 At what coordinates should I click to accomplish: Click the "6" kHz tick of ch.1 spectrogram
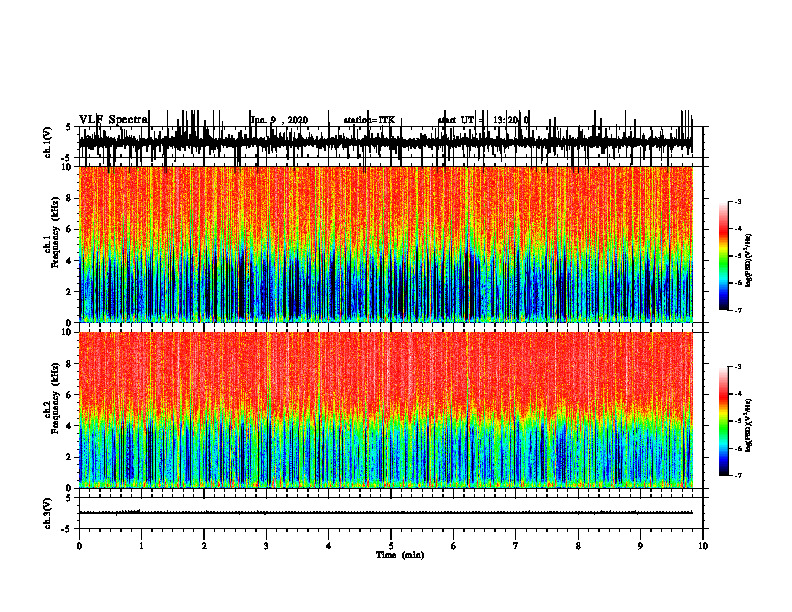[69, 229]
